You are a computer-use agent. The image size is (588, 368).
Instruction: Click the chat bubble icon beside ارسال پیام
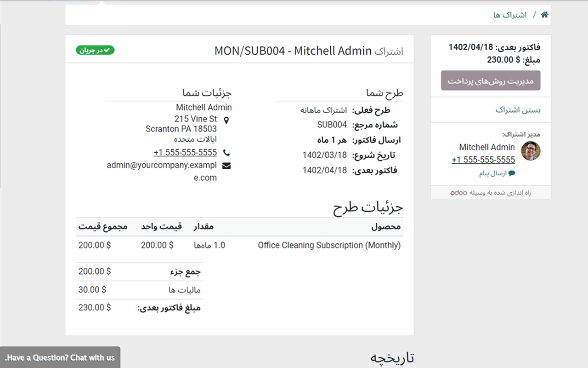tap(512, 173)
